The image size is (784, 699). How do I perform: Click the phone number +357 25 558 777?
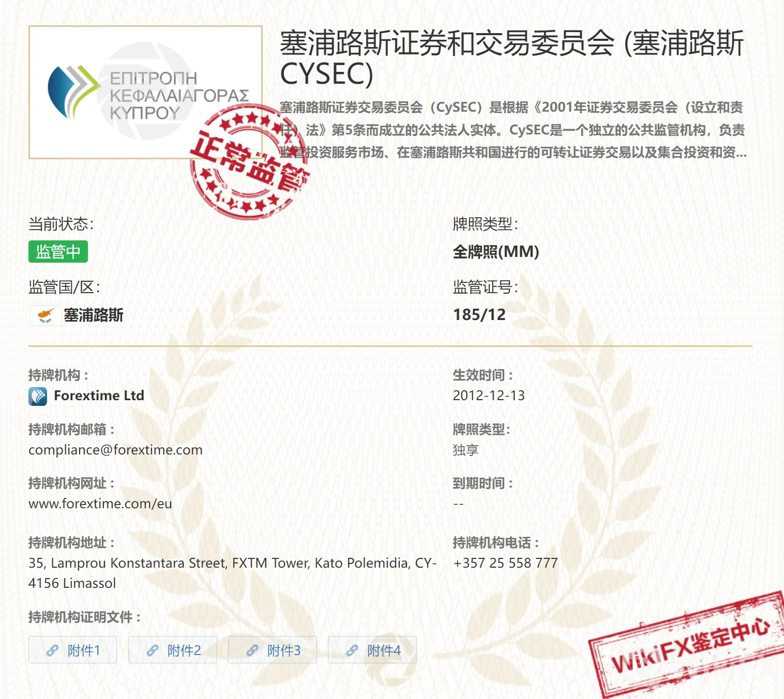pyautogui.click(x=505, y=563)
